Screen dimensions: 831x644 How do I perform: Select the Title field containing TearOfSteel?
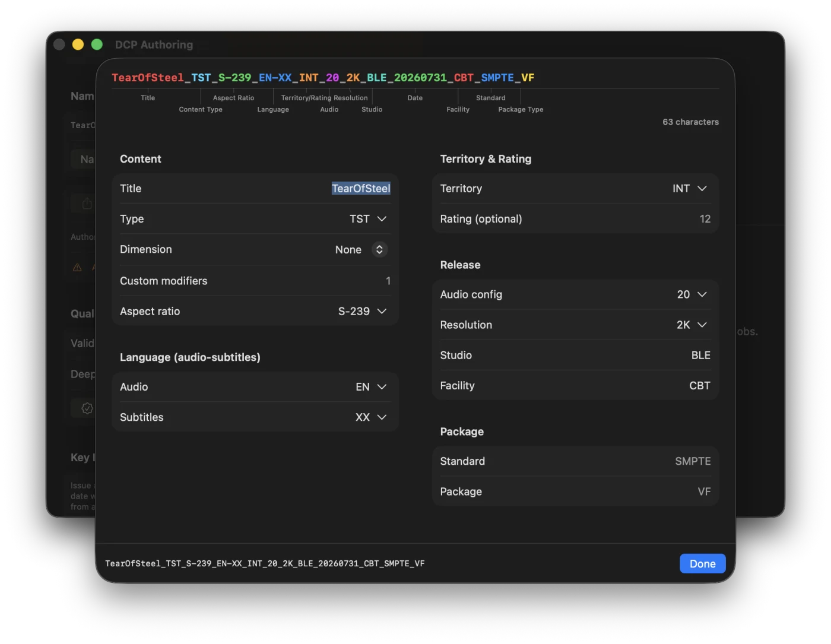point(361,189)
